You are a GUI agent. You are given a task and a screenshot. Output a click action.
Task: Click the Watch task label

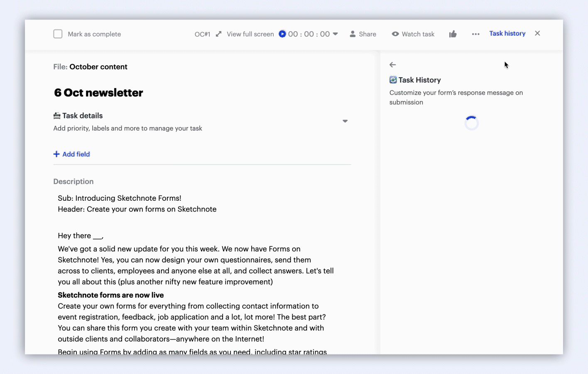tap(418, 34)
